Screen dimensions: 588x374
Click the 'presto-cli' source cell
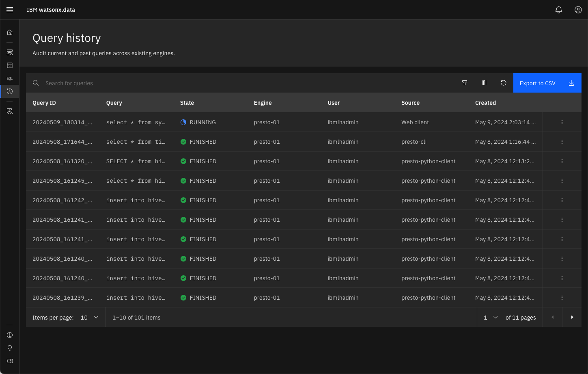coord(414,142)
